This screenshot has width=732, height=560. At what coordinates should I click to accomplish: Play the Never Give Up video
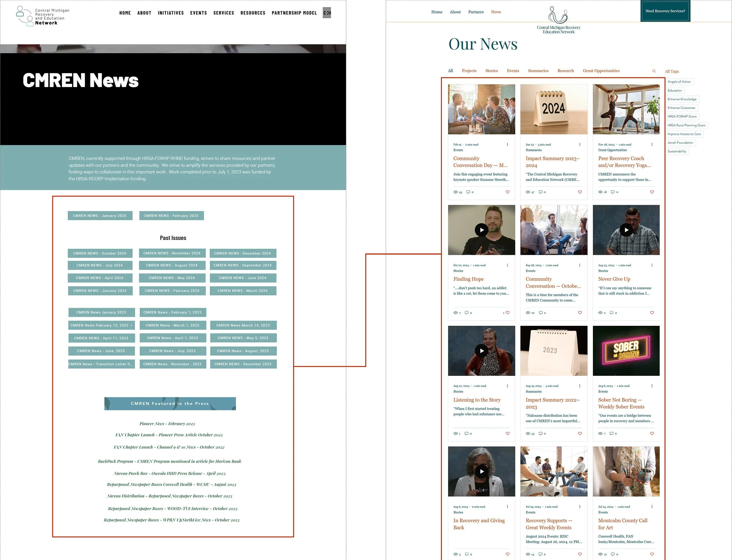626,230
